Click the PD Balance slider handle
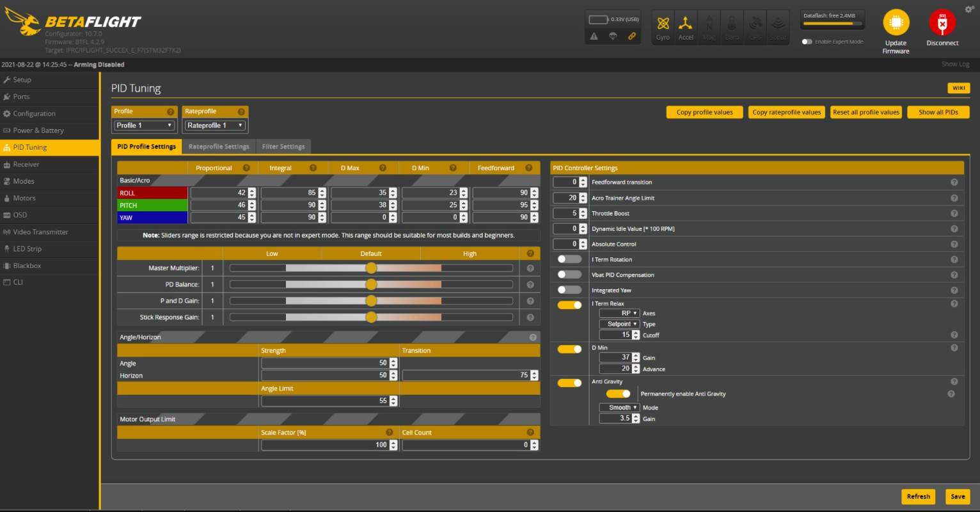Screen dimensions: 980x512 pos(371,284)
